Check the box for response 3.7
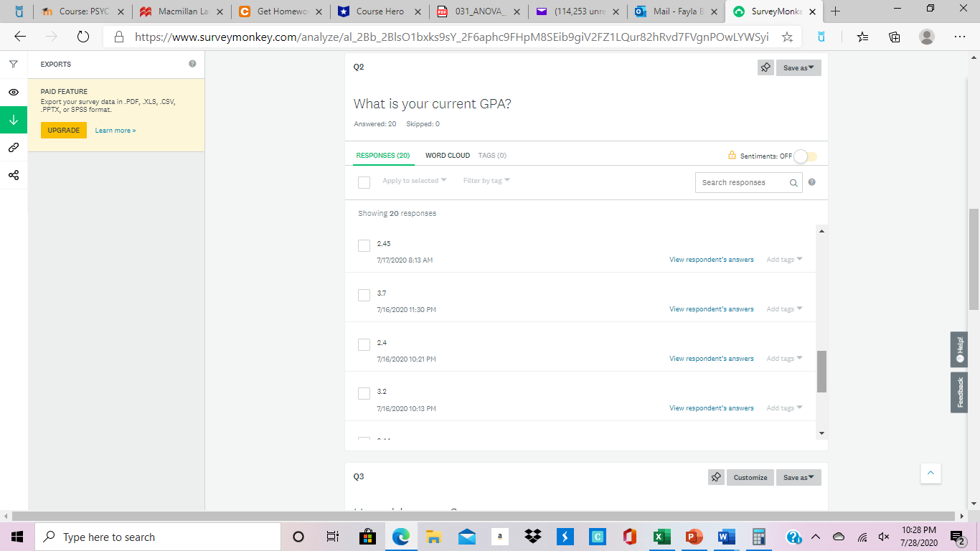 click(x=364, y=295)
